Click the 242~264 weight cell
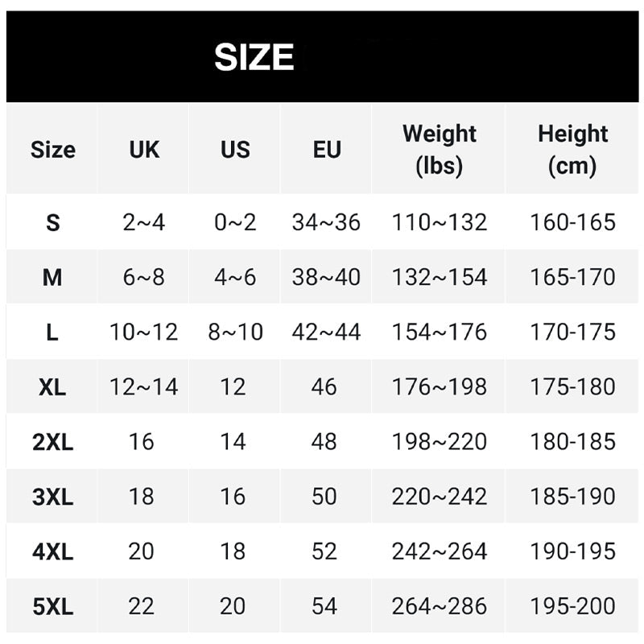Image resolution: width=644 pixels, height=644 pixels. (439, 551)
